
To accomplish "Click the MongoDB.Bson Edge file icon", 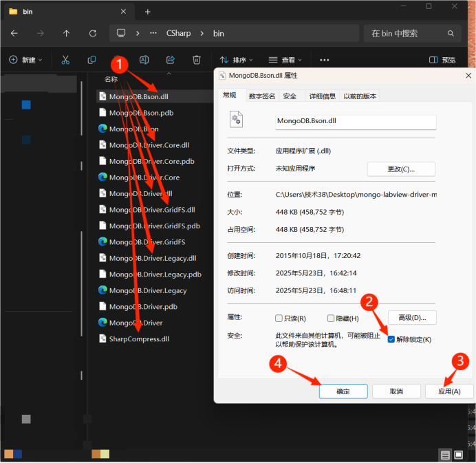I will pos(102,129).
